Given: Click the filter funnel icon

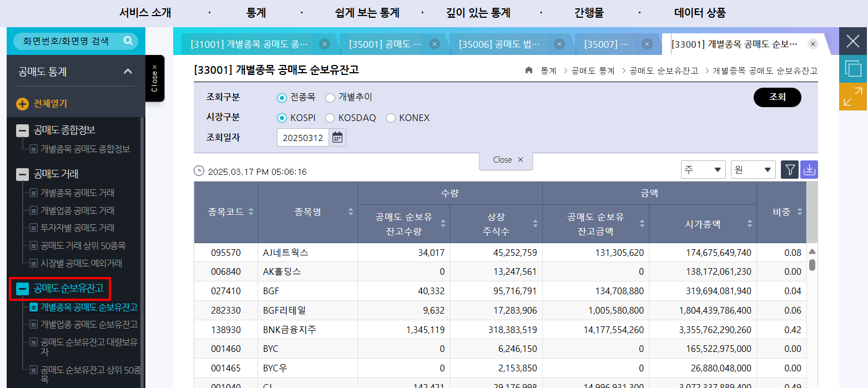Looking at the screenshot, I should coord(790,170).
